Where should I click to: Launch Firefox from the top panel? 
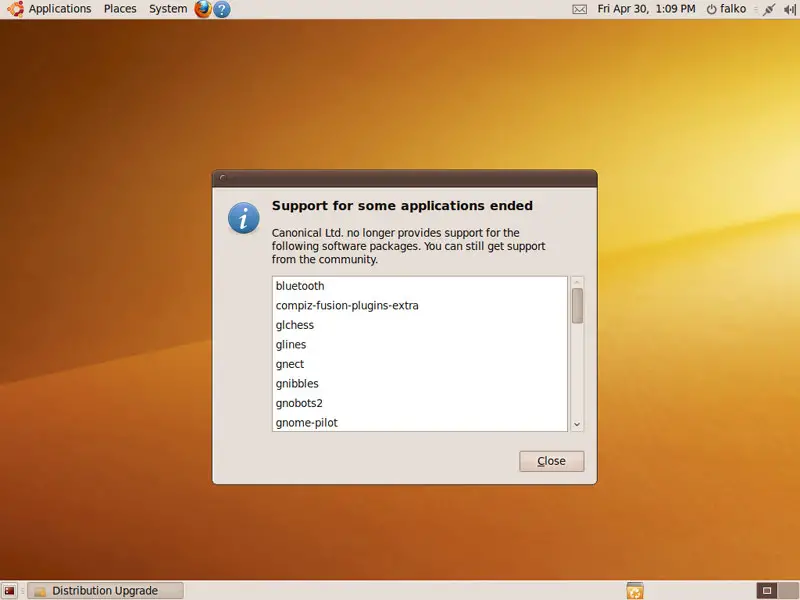point(203,9)
